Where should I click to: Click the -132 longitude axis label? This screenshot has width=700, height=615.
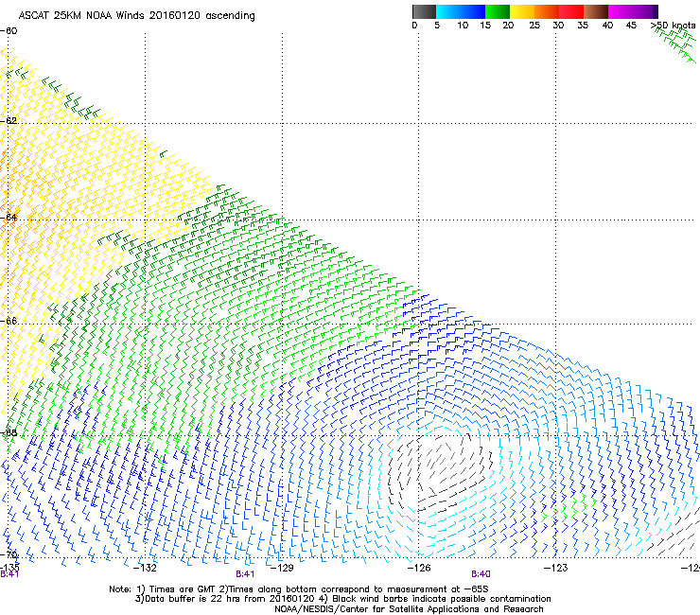(145, 568)
